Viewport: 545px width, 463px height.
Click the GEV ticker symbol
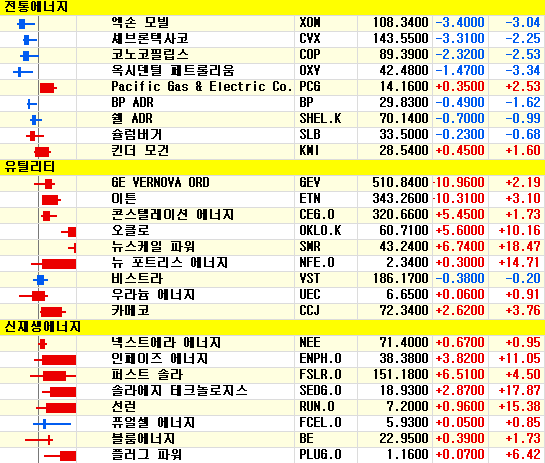pyautogui.click(x=310, y=182)
